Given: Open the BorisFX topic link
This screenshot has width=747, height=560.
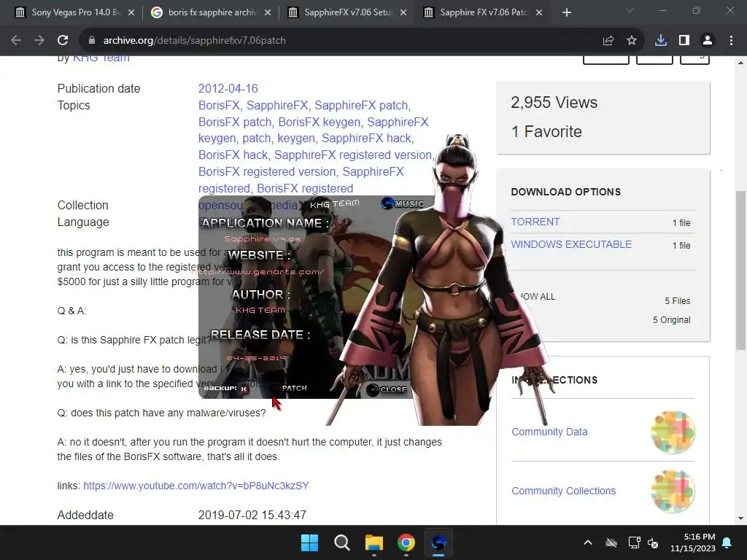Looking at the screenshot, I should 219,105.
